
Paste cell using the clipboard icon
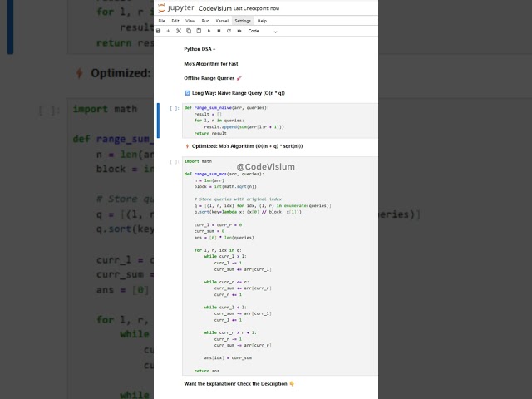[x=199, y=31]
